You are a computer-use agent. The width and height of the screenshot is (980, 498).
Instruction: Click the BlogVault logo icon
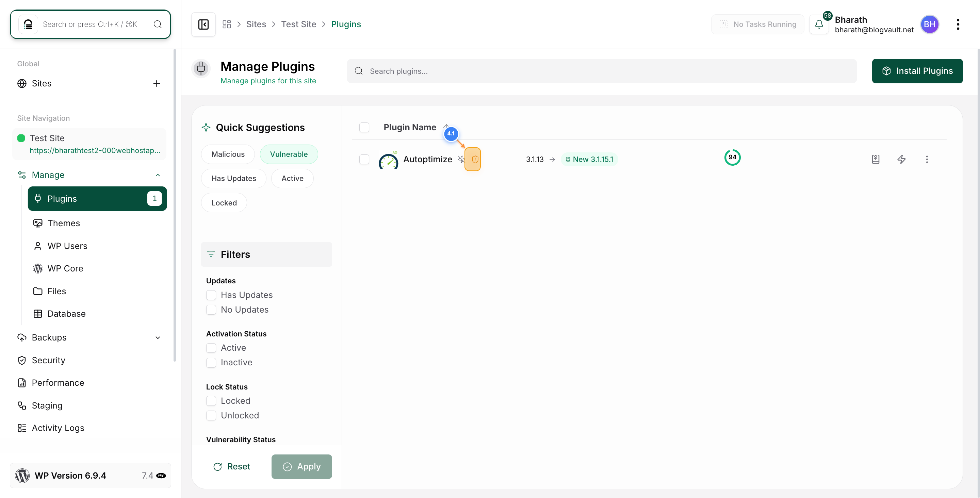point(28,24)
